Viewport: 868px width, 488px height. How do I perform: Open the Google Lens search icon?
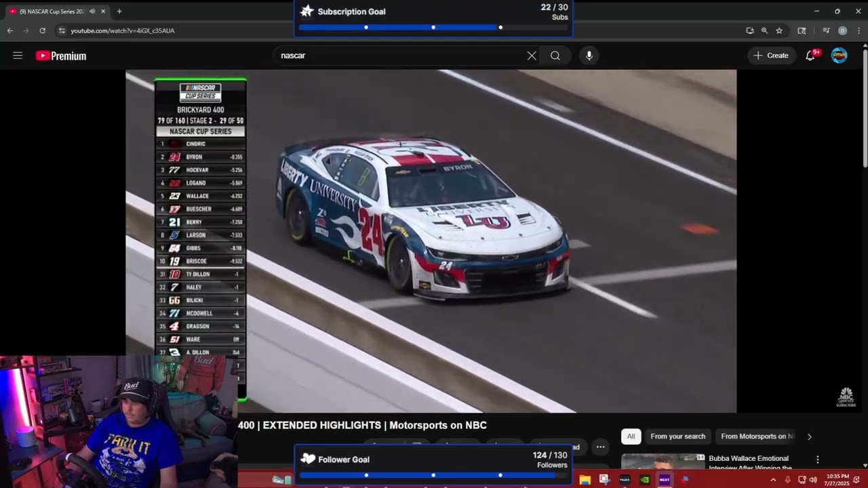click(x=802, y=30)
